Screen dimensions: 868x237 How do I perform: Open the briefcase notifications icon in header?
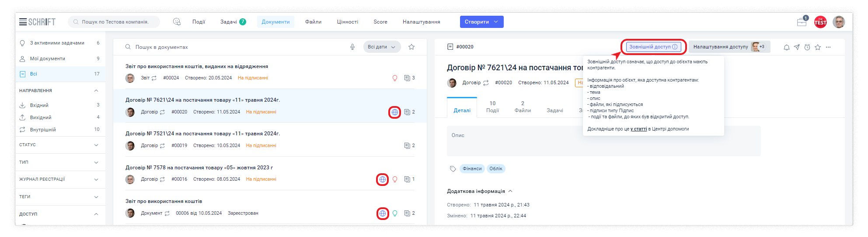802,22
